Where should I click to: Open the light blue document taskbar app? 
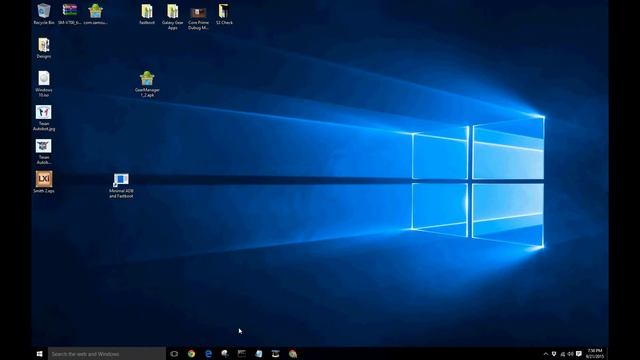(x=259, y=354)
